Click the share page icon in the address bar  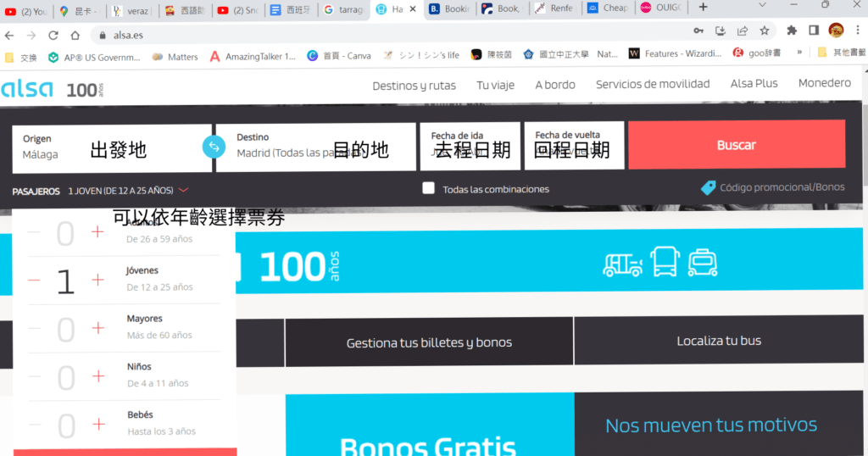pos(743,31)
